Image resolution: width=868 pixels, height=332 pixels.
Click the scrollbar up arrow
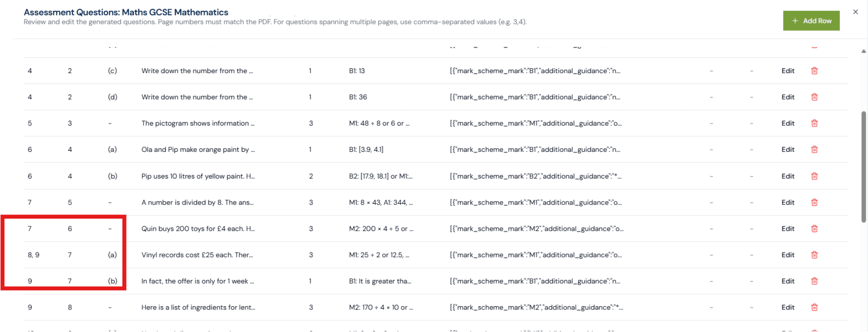[863, 51]
